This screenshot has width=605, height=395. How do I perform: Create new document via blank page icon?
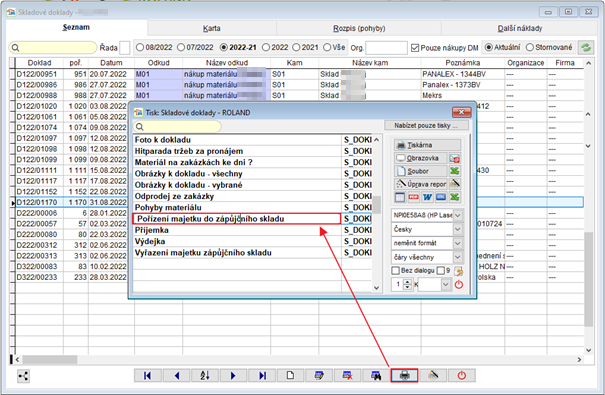(x=290, y=375)
